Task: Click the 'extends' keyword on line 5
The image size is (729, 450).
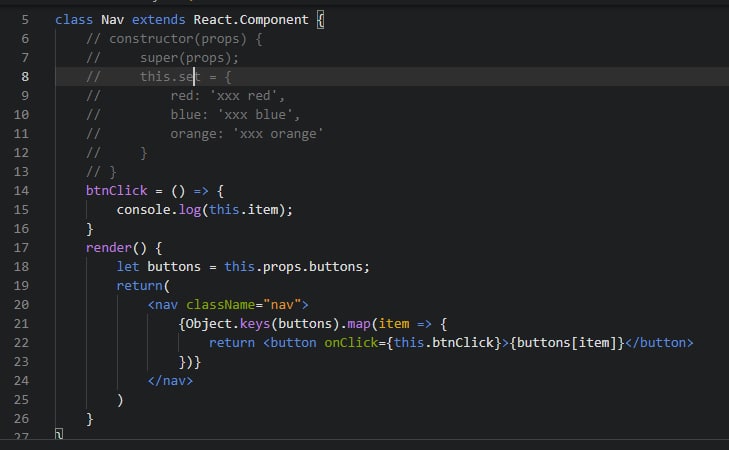Action: tap(159, 20)
